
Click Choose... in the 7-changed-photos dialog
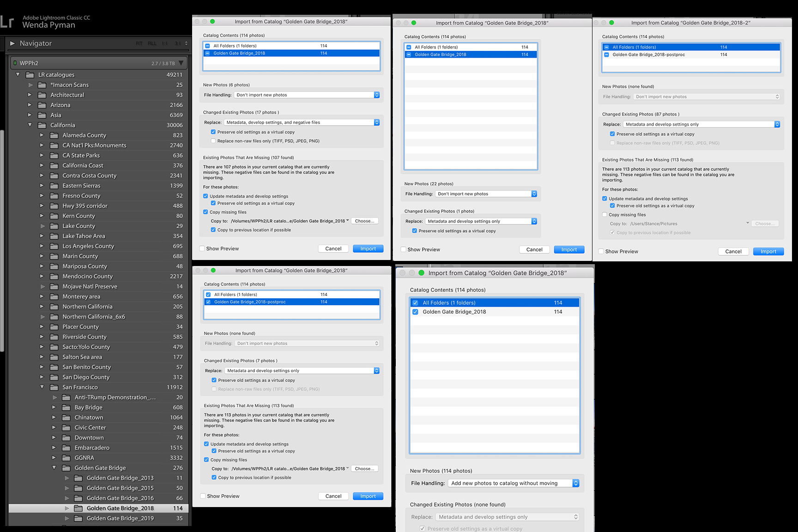tap(365, 469)
